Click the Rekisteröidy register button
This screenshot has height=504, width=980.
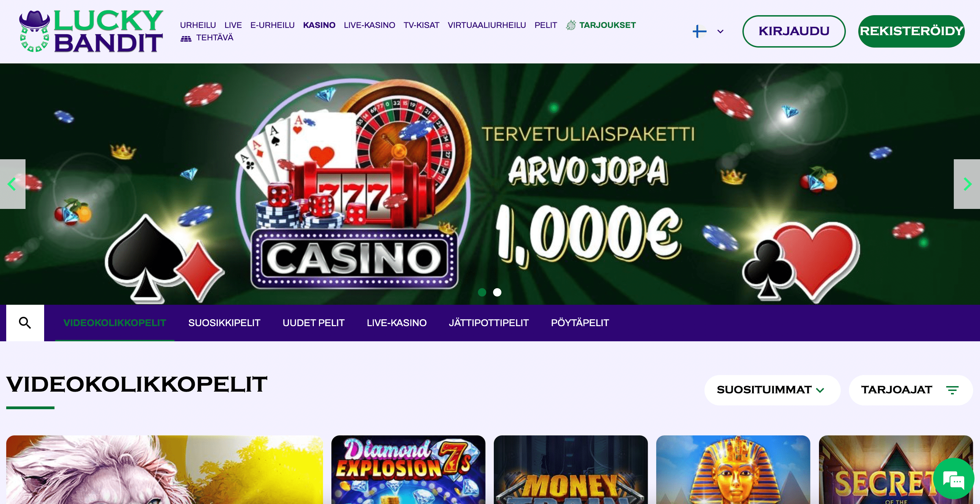pyautogui.click(x=911, y=31)
